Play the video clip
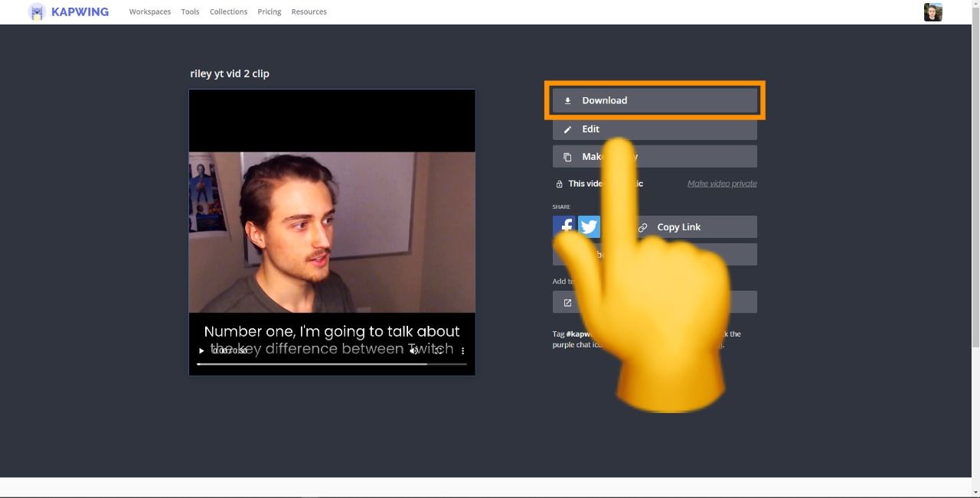 click(201, 351)
